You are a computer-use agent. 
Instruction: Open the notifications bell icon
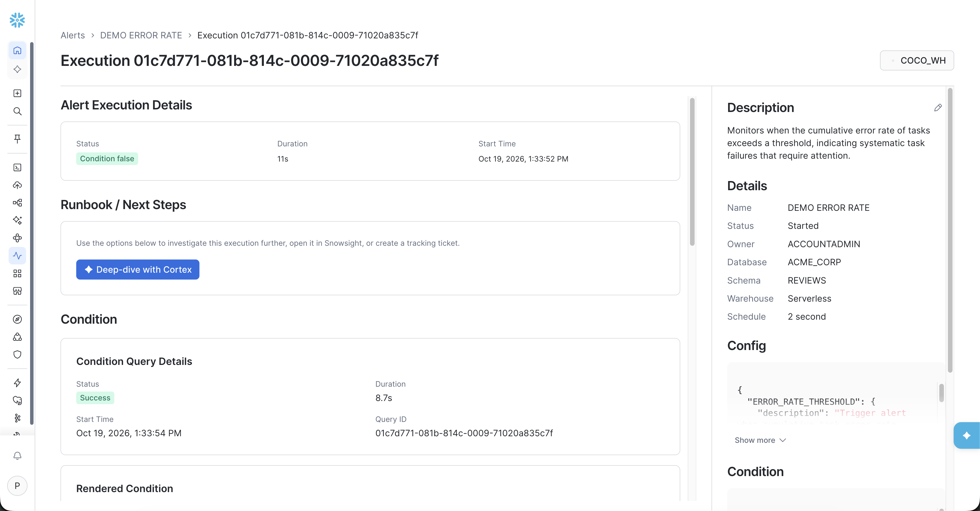pos(17,455)
